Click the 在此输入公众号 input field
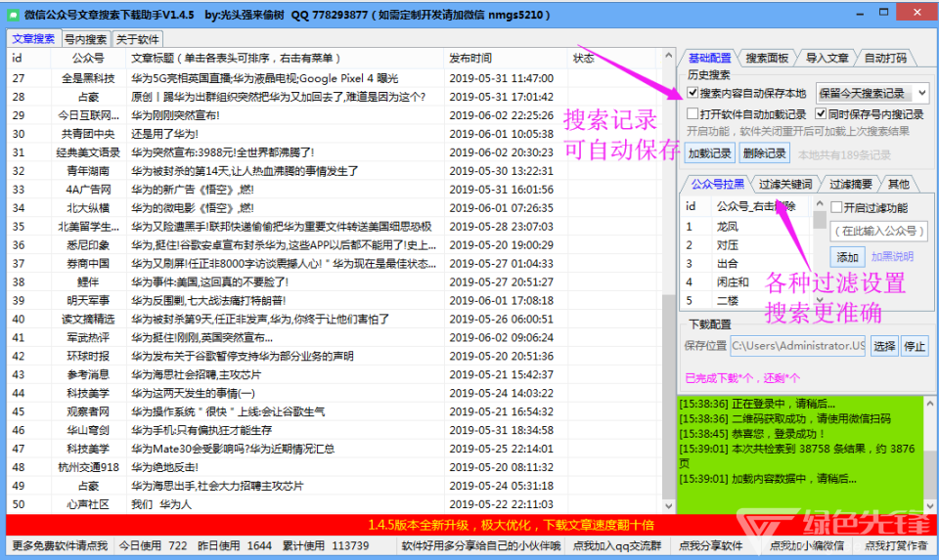The width and height of the screenshot is (939, 560). click(879, 231)
